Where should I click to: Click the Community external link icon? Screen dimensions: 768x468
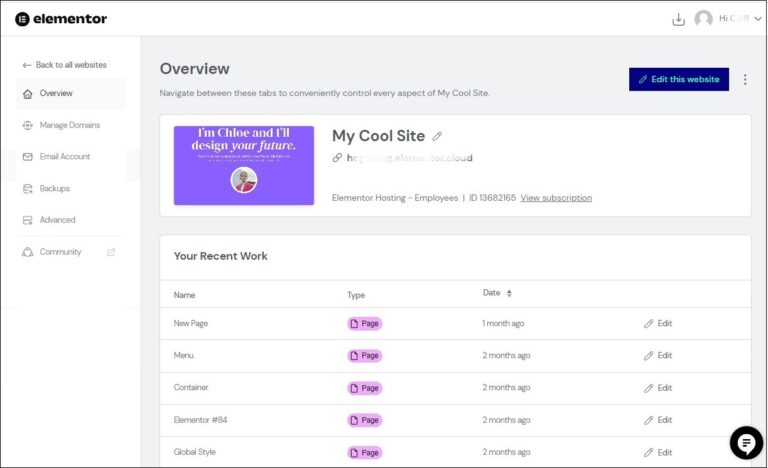(x=111, y=252)
